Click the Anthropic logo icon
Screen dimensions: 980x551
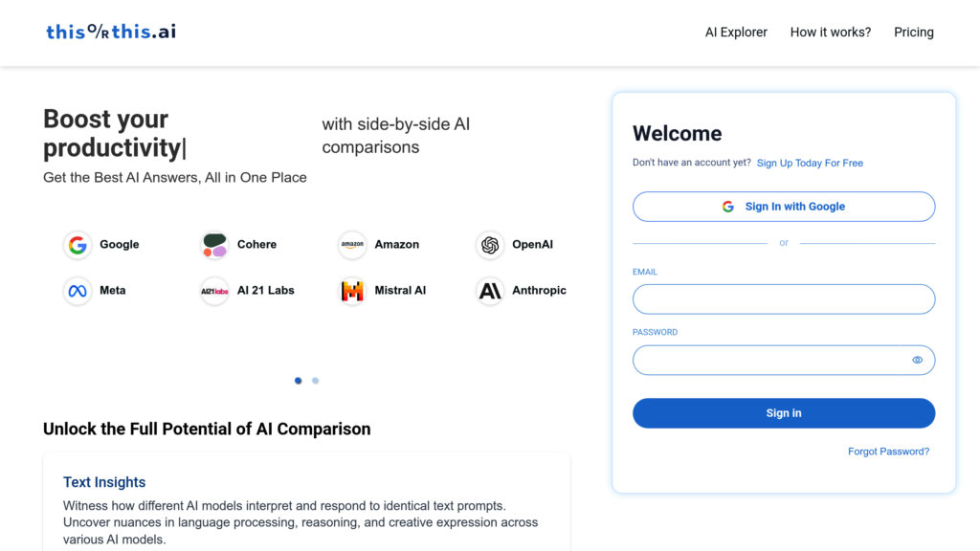pyautogui.click(x=490, y=291)
